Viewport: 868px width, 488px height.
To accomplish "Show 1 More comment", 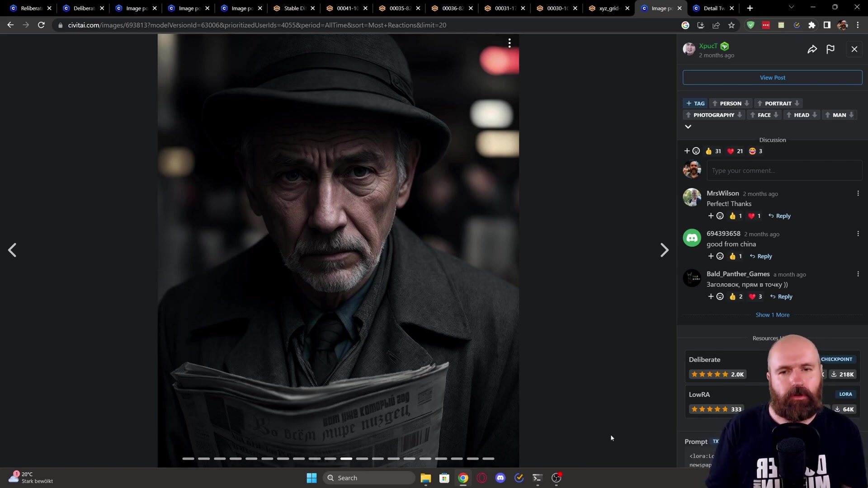I will [772, 315].
